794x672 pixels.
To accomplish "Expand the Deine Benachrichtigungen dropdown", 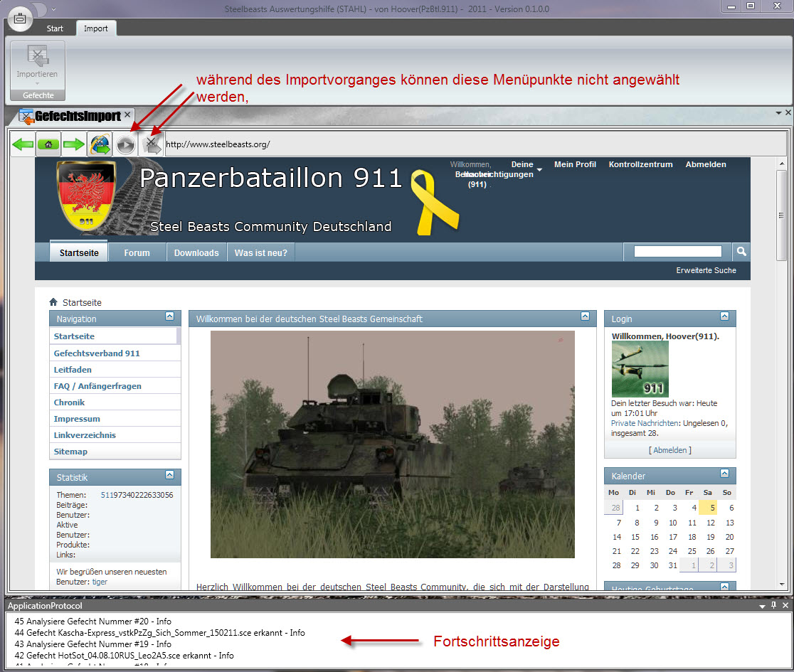I will point(539,170).
